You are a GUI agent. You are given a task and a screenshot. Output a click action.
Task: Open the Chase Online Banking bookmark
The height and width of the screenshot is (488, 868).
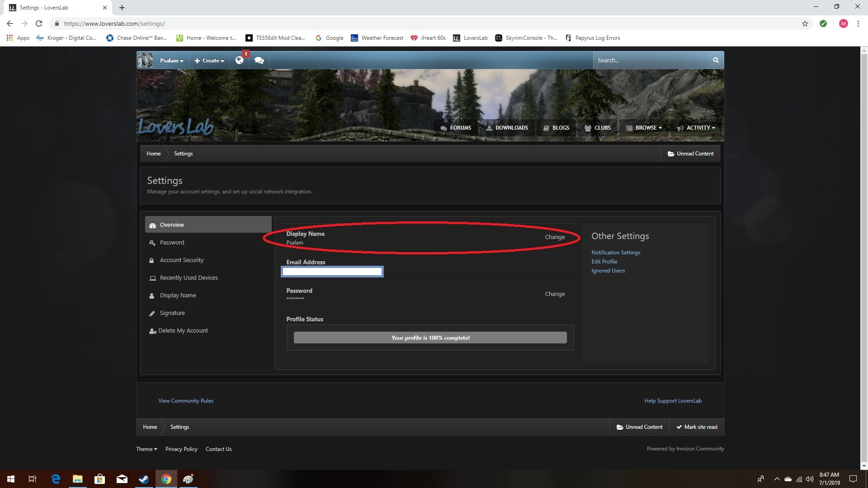pyautogui.click(x=137, y=38)
